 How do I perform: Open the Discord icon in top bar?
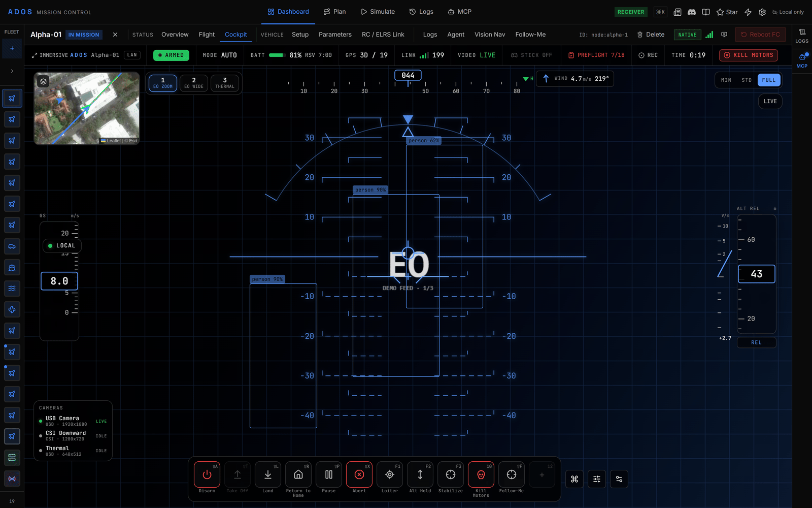coord(692,12)
